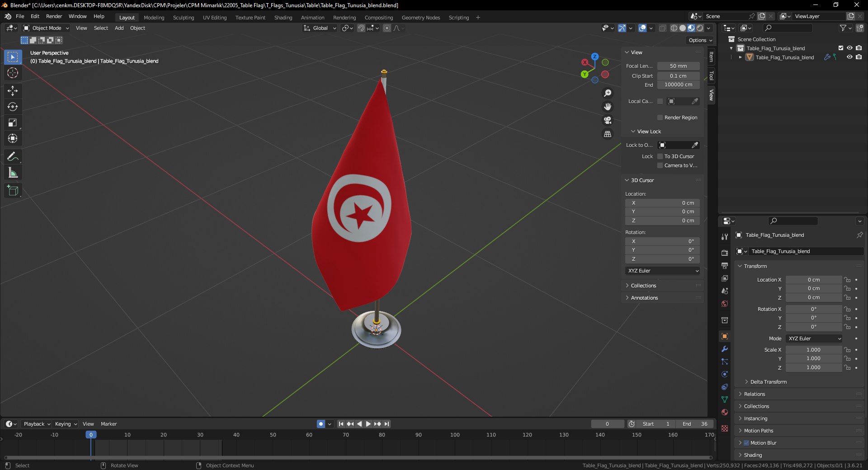
Task: Activate the Scale tool
Action: (13, 122)
